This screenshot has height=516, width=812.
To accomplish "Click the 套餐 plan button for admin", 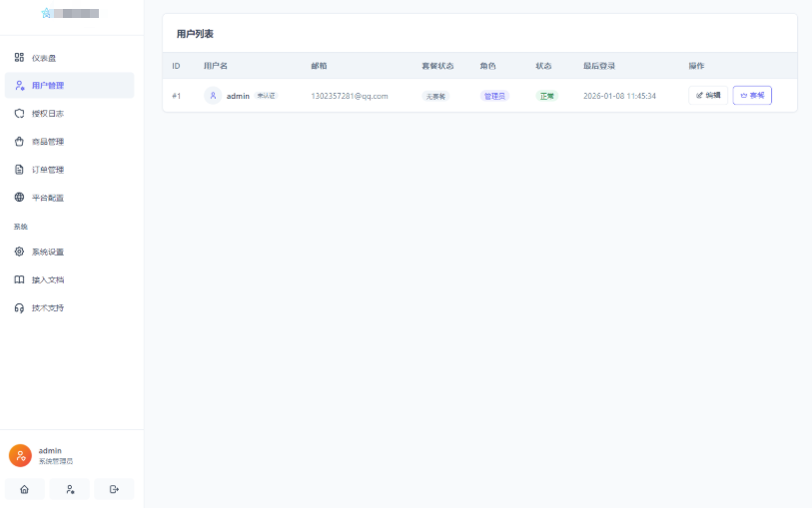I will tap(752, 95).
